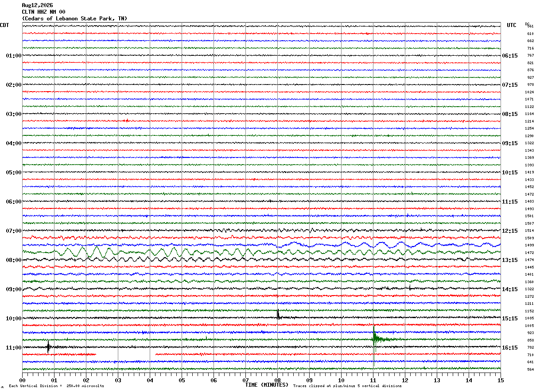Click the black event burst on the 11:00 trace

tap(48, 347)
